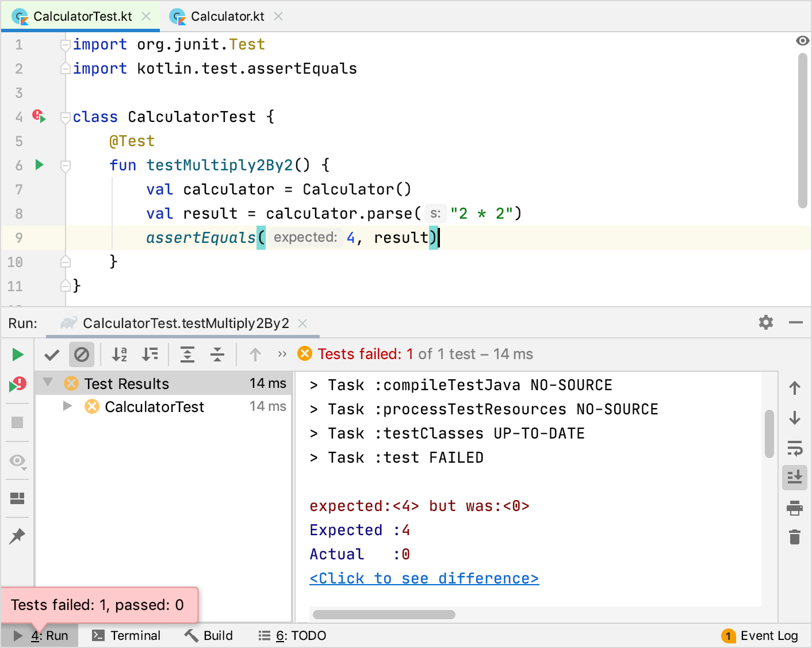Click the 'Click to see difference' link

[424, 578]
